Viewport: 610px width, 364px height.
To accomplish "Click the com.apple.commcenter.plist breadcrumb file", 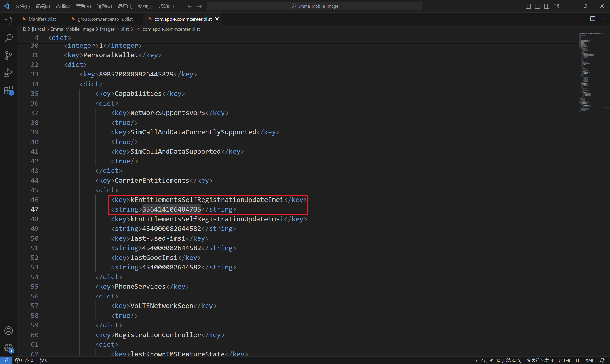I will point(171,29).
